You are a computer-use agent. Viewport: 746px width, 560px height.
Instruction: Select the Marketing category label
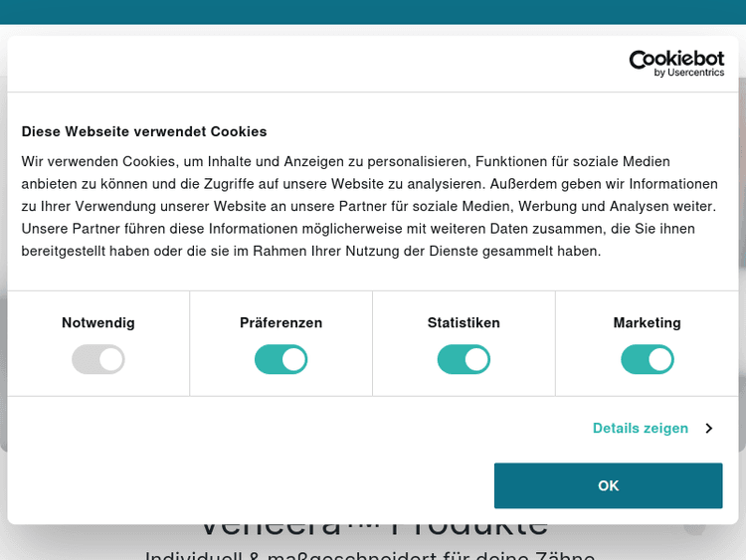click(648, 322)
